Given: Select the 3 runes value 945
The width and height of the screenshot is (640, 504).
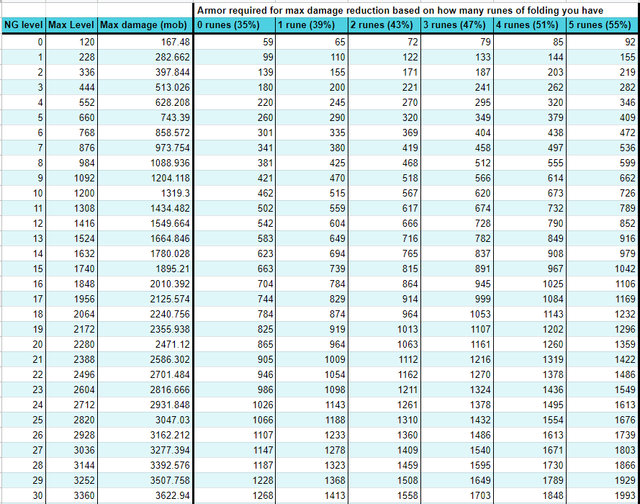Looking at the screenshot, I should pyautogui.click(x=457, y=284).
